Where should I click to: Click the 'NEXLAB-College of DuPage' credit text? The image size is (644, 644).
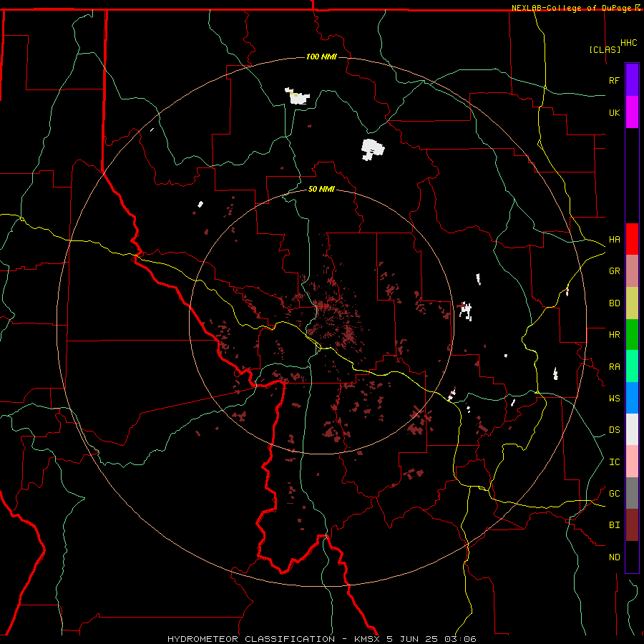coord(571,8)
